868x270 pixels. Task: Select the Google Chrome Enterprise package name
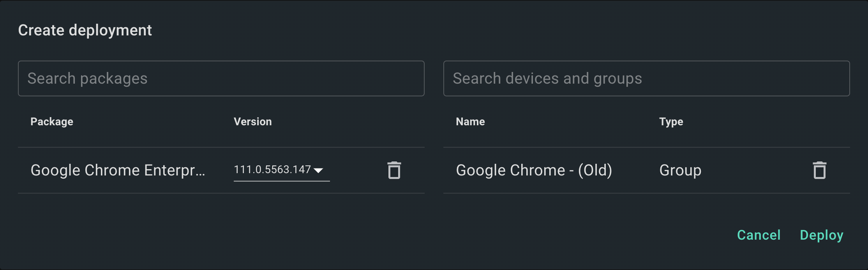(x=118, y=170)
